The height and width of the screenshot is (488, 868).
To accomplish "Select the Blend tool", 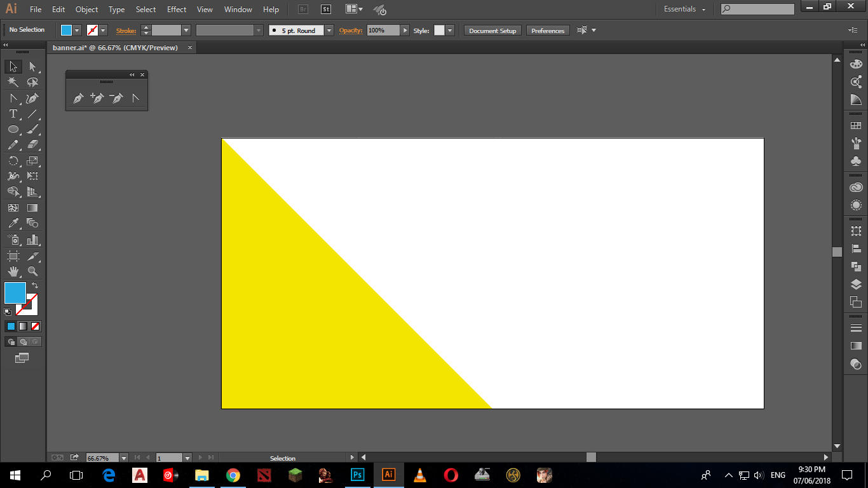I will tap(32, 223).
